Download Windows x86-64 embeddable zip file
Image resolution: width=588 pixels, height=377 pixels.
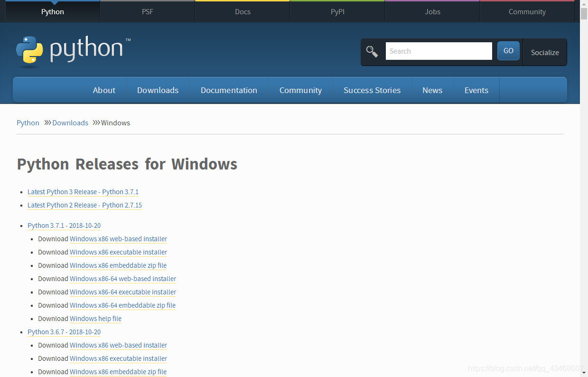pos(122,305)
